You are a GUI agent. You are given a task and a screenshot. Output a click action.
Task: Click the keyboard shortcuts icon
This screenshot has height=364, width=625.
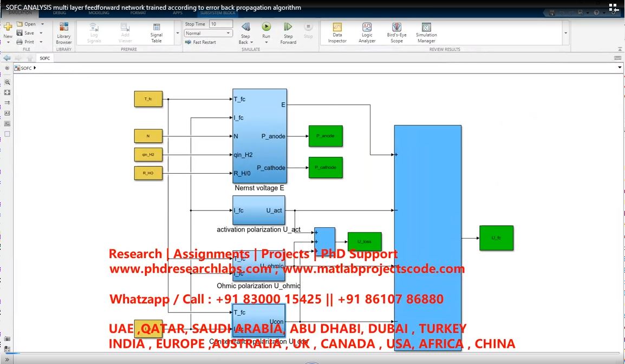617,58
